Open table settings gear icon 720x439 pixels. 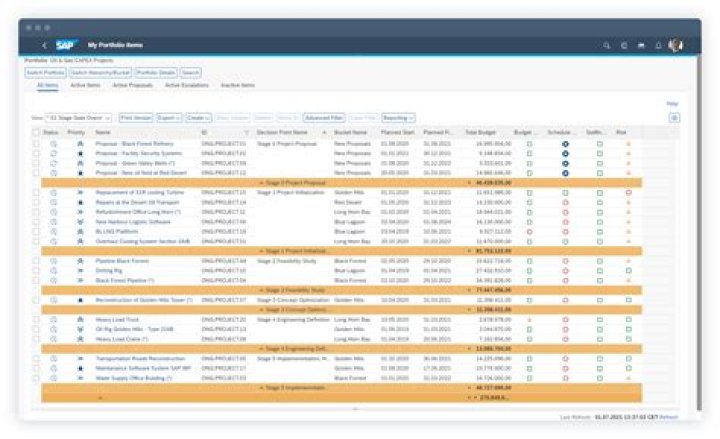click(674, 117)
